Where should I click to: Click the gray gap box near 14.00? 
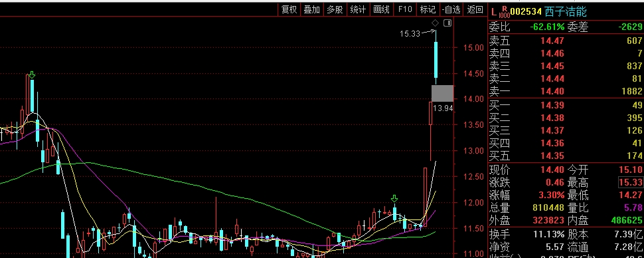point(442,93)
